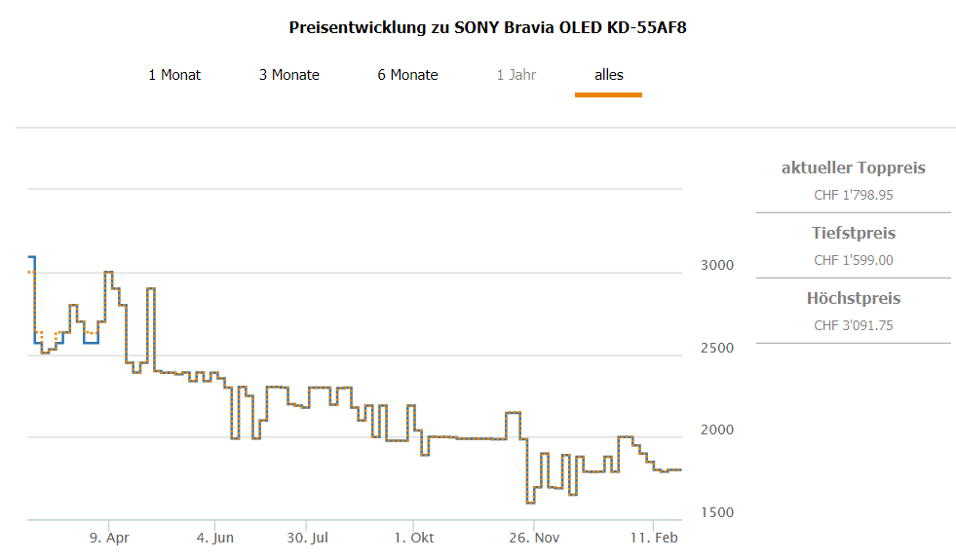
Task: Click the "26. Nov" date on the axis
Action: pyautogui.click(x=534, y=538)
